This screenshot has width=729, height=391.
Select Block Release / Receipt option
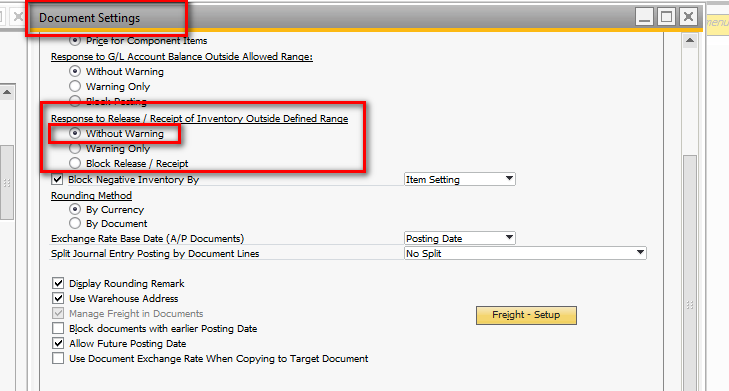click(x=75, y=163)
